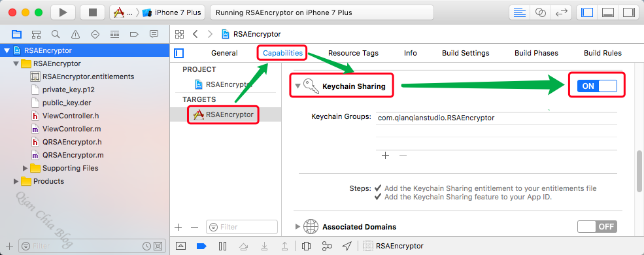Remove the selected target with minus

tap(195, 227)
